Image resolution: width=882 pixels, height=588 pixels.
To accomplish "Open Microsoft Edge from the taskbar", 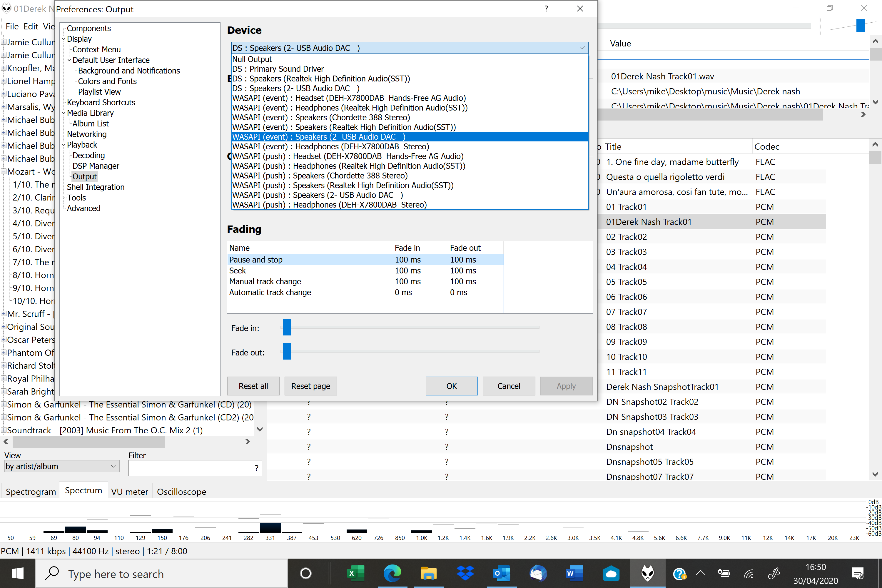I will point(392,573).
